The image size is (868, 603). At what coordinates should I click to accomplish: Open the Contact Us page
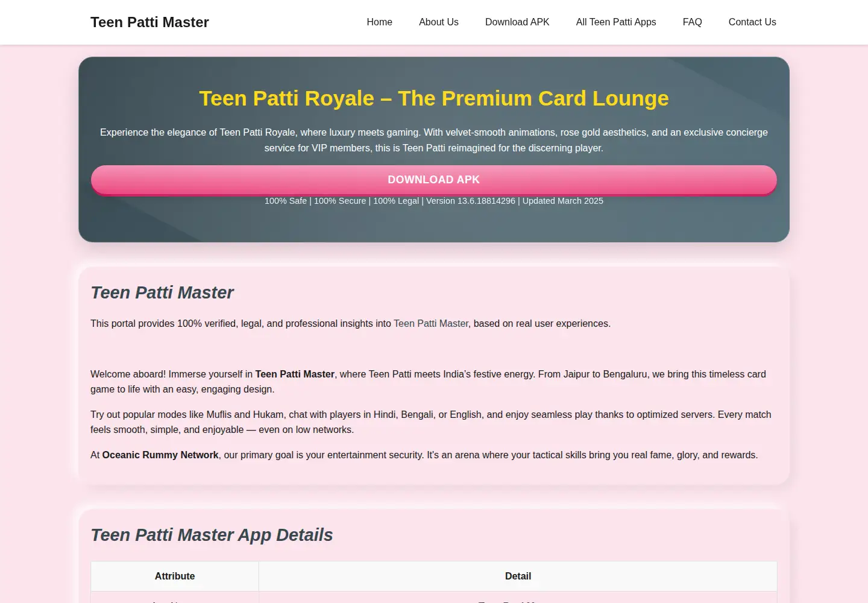pyautogui.click(x=752, y=22)
